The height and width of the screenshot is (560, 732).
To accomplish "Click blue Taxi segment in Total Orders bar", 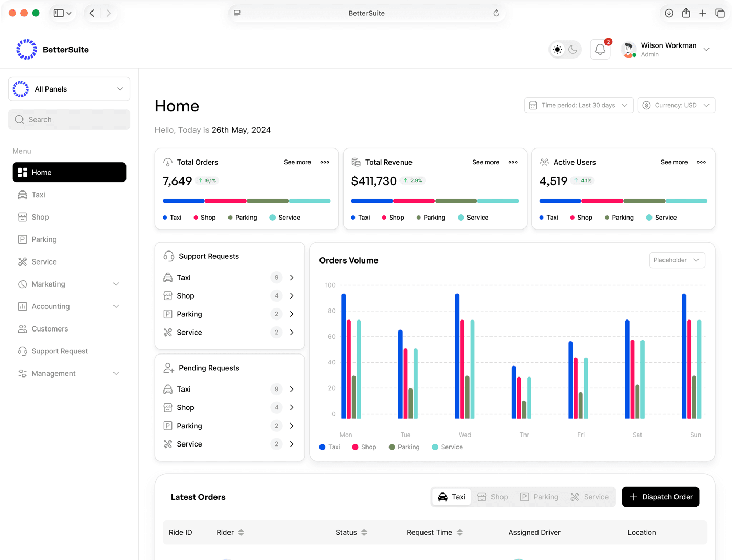I will point(184,201).
